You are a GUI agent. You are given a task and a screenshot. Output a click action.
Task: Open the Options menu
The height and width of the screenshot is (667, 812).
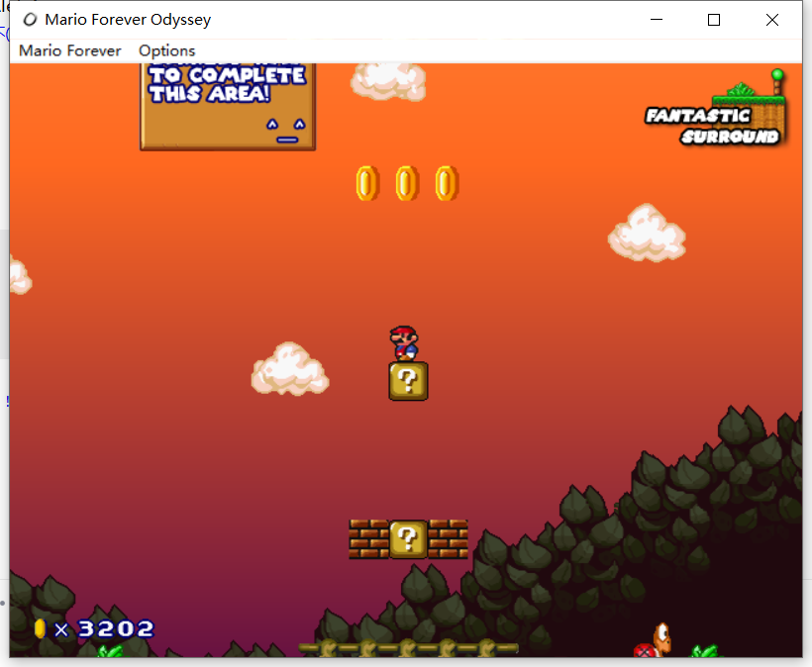click(166, 50)
